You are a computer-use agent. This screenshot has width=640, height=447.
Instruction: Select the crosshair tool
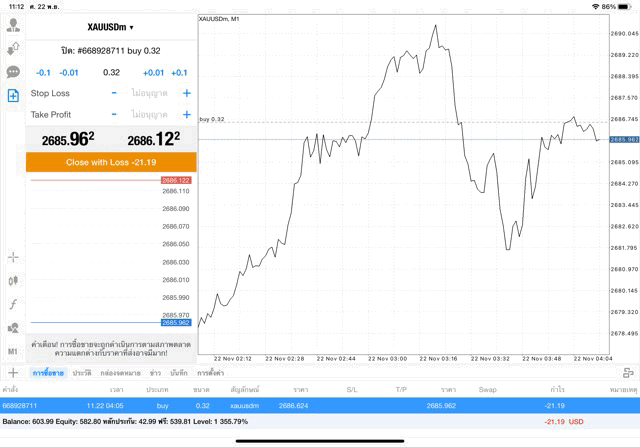[13, 257]
